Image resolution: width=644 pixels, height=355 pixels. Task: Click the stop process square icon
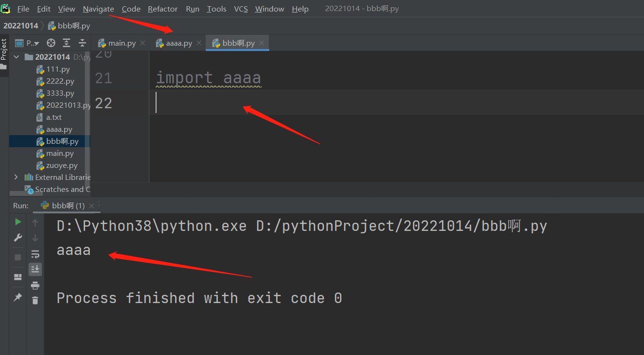click(x=18, y=257)
